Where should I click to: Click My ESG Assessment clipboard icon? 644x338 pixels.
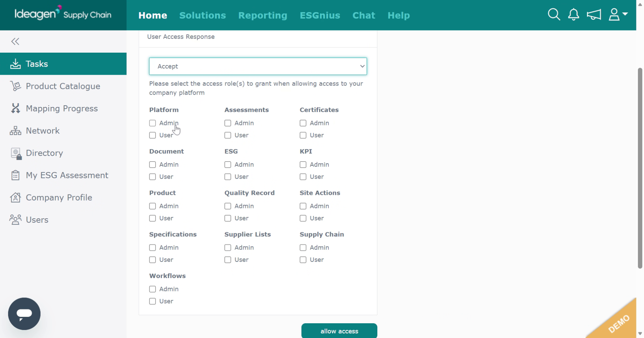[15, 175]
